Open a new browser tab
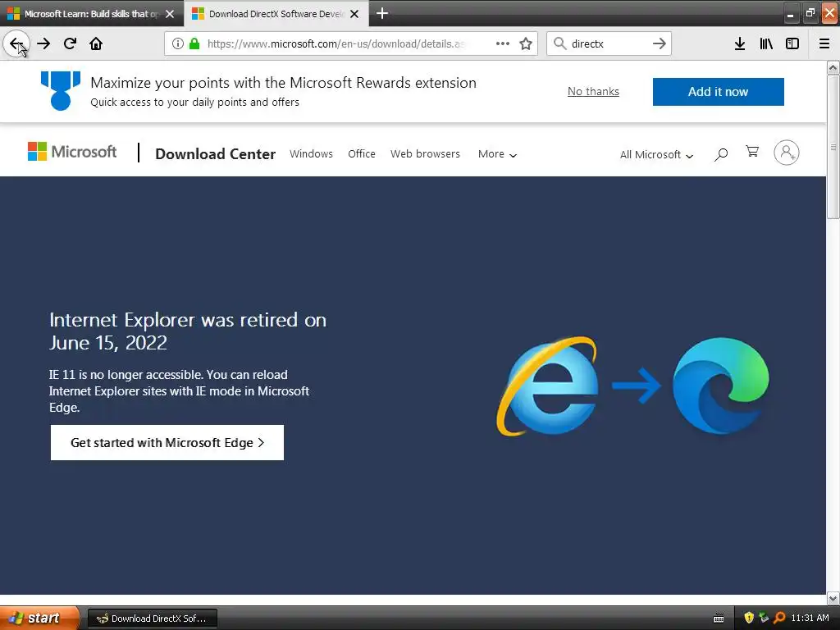 click(382, 13)
